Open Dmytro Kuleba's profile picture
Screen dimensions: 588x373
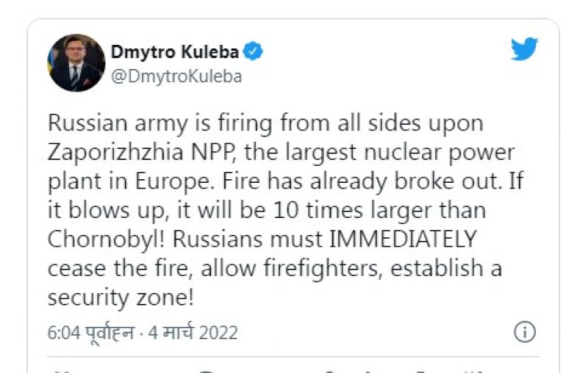point(76,63)
